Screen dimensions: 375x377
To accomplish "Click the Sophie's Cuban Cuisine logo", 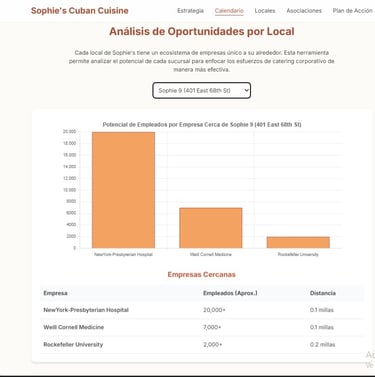I will 80,11.
